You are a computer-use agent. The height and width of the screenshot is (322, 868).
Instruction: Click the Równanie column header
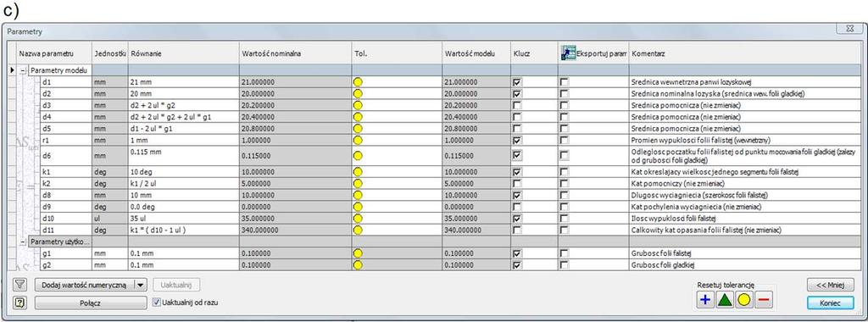click(x=184, y=53)
